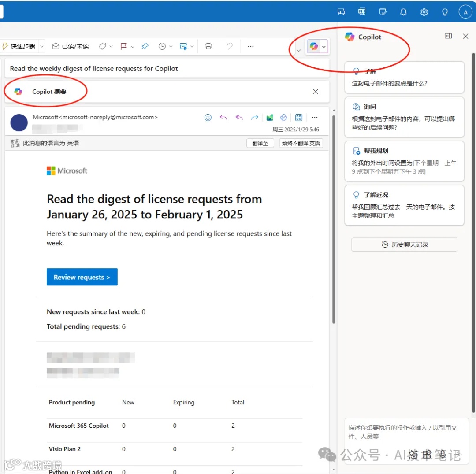Open the settings gear

[424, 12]
